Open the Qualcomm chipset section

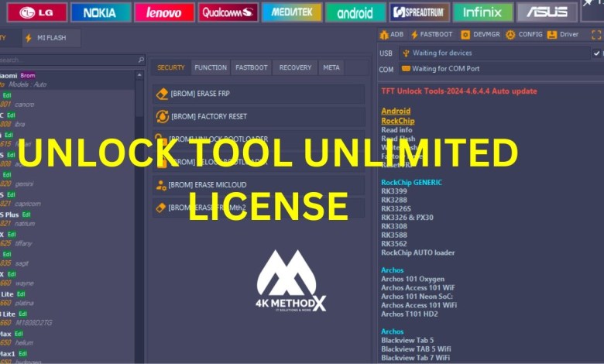pos(228,12)
